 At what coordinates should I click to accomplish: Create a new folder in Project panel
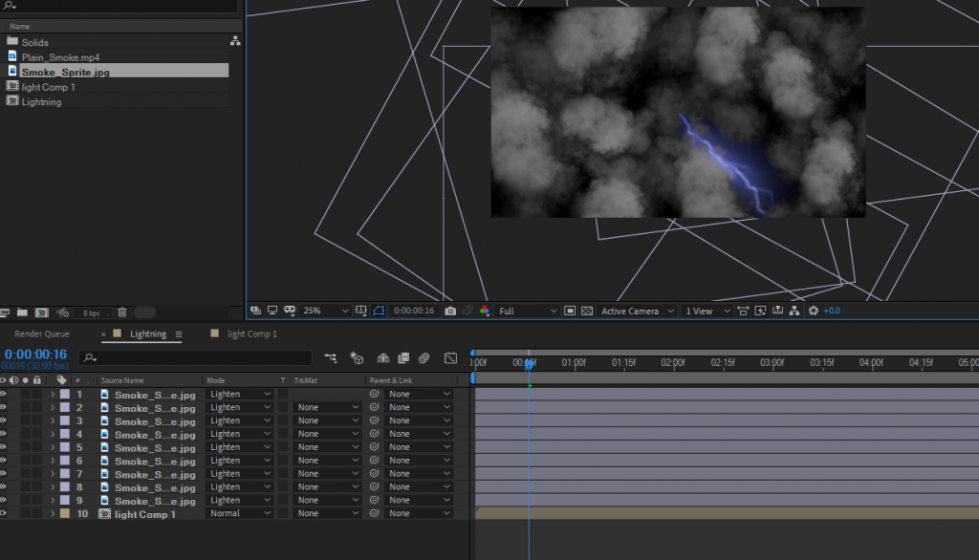coord(23,312)
